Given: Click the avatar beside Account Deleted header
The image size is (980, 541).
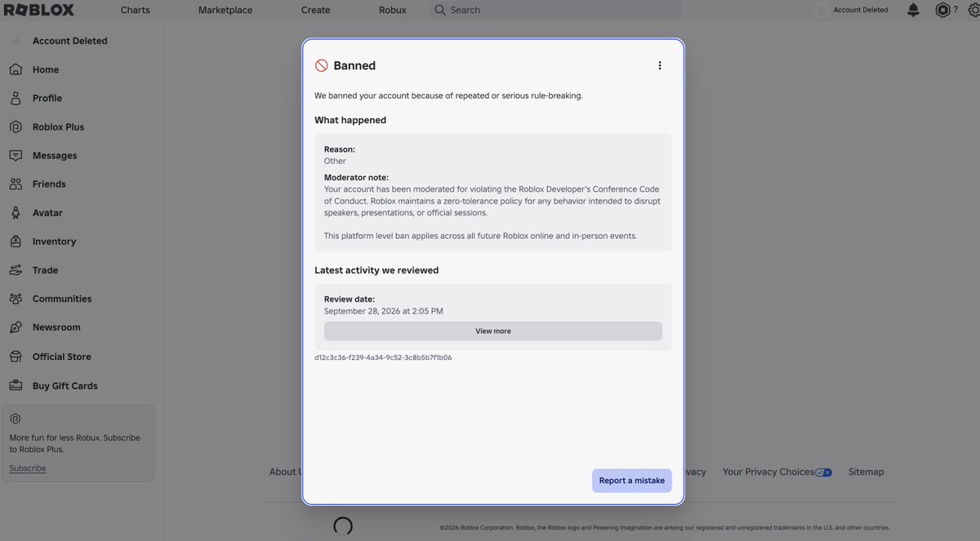Looking at the screenshot, I should 822,10.
